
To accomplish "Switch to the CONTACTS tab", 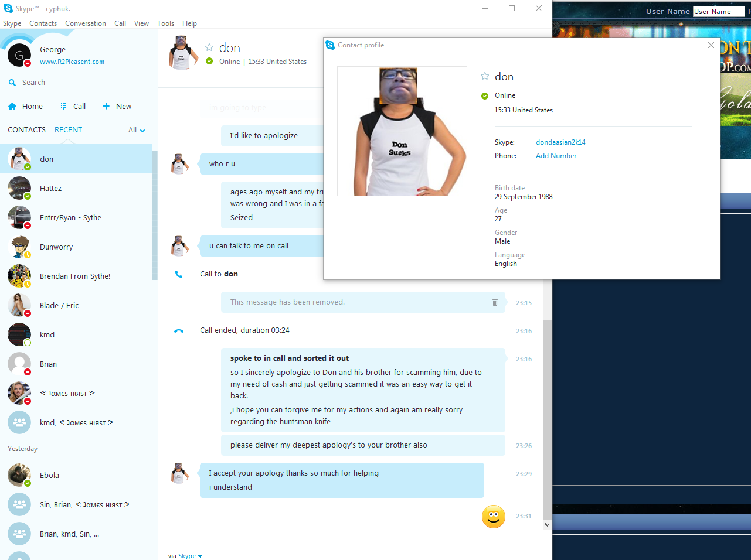I will click(26, 130).
